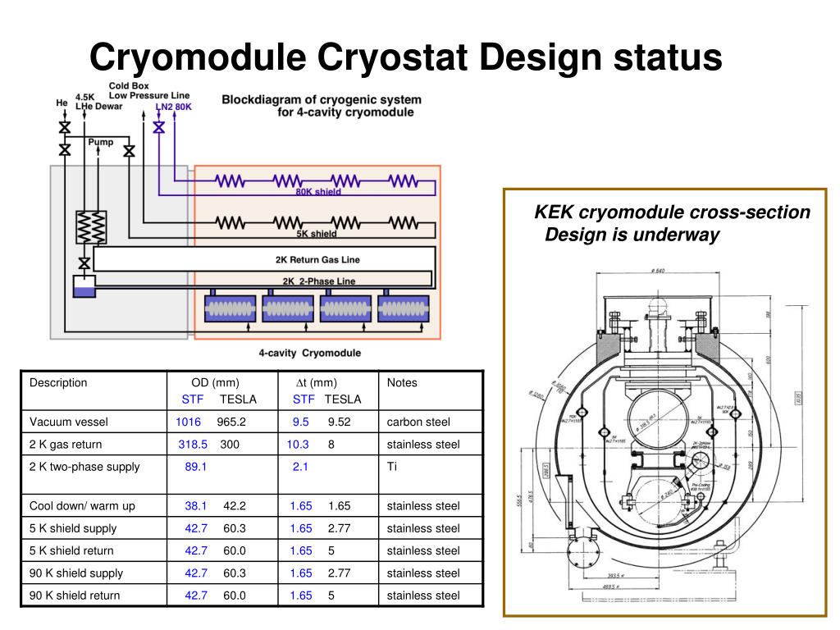
Task: Select the 'carbon steel' note
Action: tap(418, 422)
